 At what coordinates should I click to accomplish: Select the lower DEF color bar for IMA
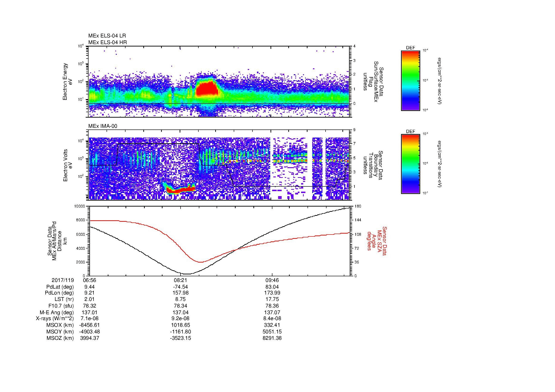(410, 164)
